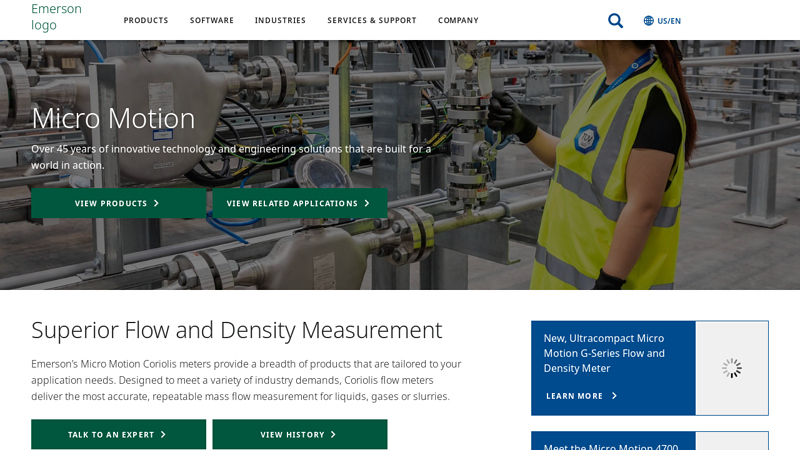Viewport: 800px width, 450px height.
Task: Click the Emerson logo link
Action: point(56,17)
